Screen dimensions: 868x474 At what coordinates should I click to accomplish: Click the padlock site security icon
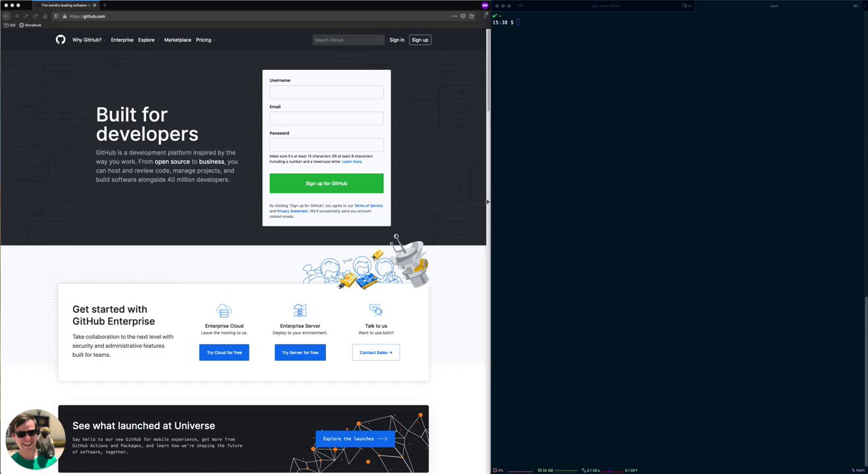tap(65, 16)
